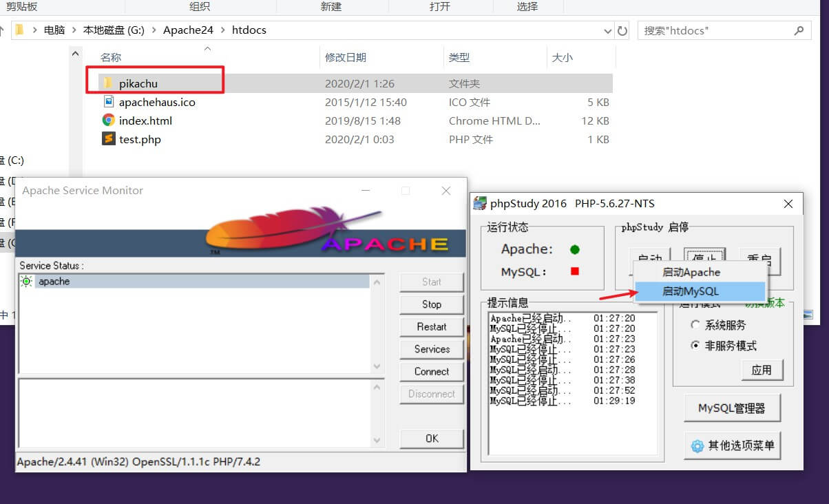Click date 2015/1/12 15:40 cell
Viewport: 829px width, 504px height.
pyautogui.click(x=366, y=102)
